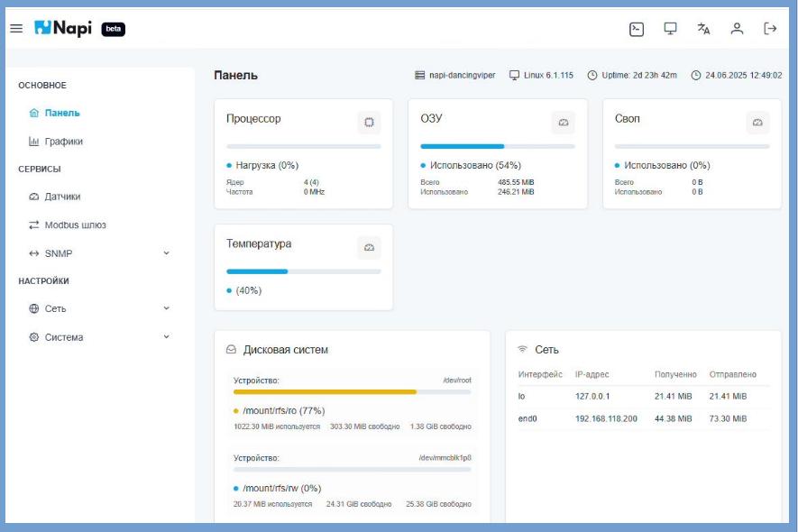Viewport: 798px width, 532px height.
Task: Go to Графики in sidebar
Action: tap(63, 142)
